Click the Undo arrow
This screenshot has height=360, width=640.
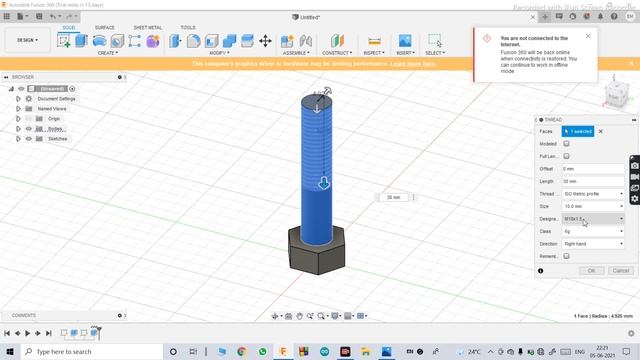(x=53, y=16)
